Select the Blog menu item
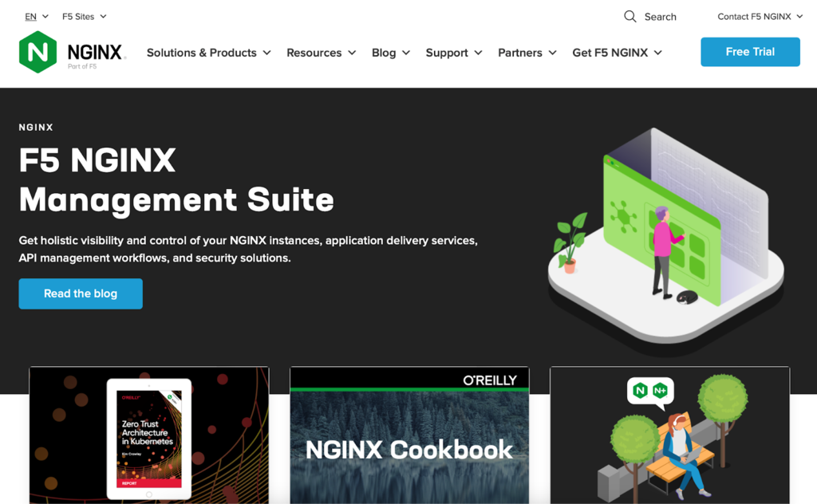This screenshot has width=817, height=504. [385, 53]
